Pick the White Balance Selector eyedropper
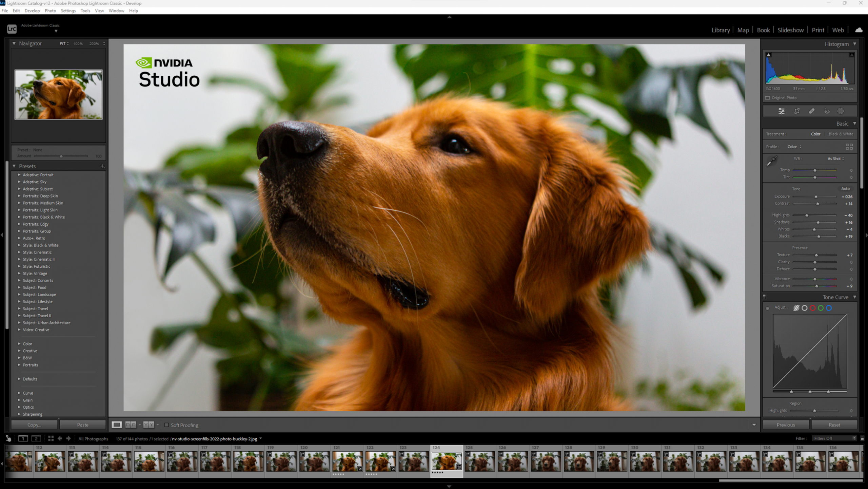The image size is (868, 489). 772,161
